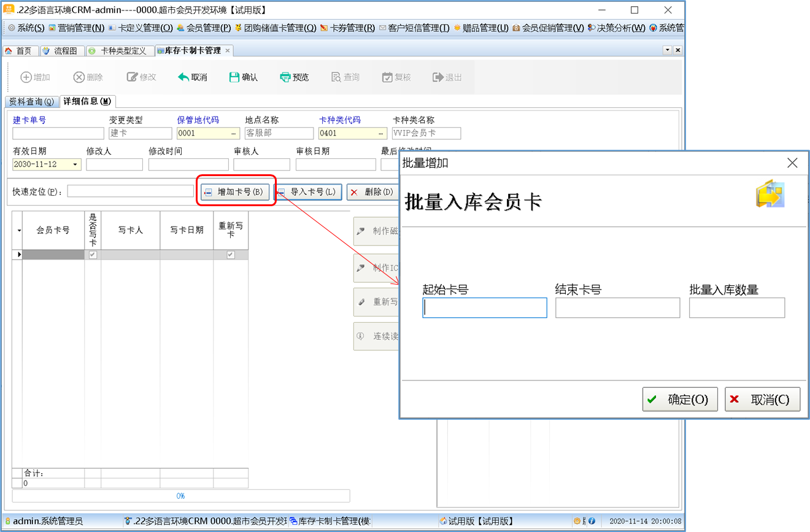Viewport: 810px width, 532px height.
Task: Open the 卡种类代码 lookup ellipsis button
Action: (x=381, y=133)
